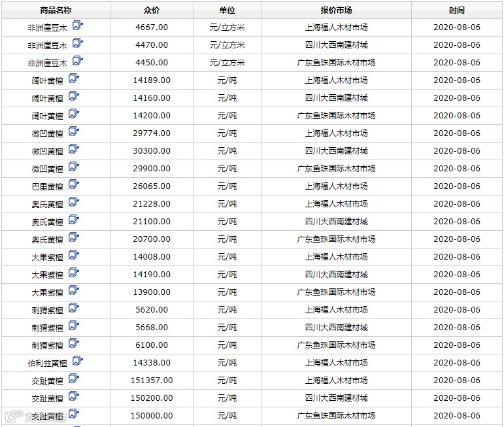Click the 时间 column header
Viewport: 504px width, 427px height.
point(456,10)
